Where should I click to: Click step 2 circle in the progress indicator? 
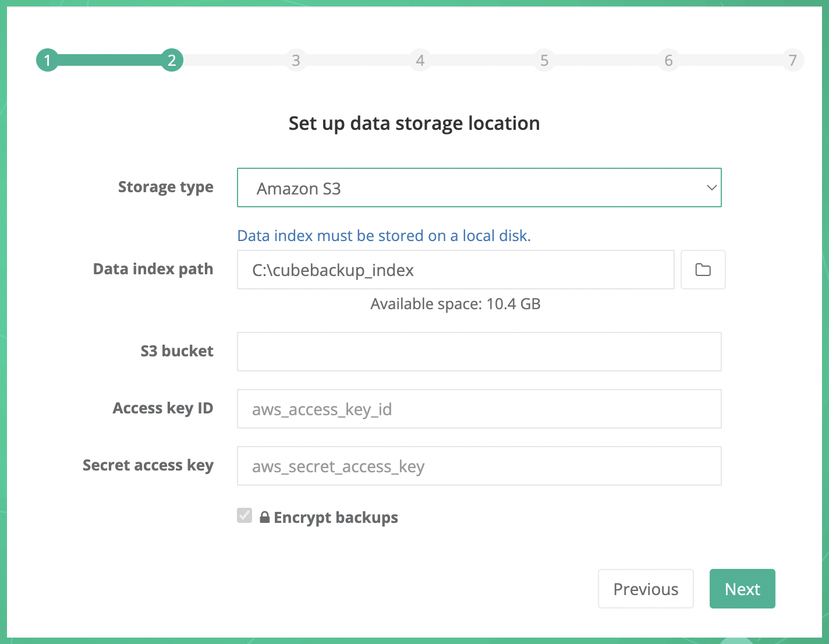[x=172, y=60]
